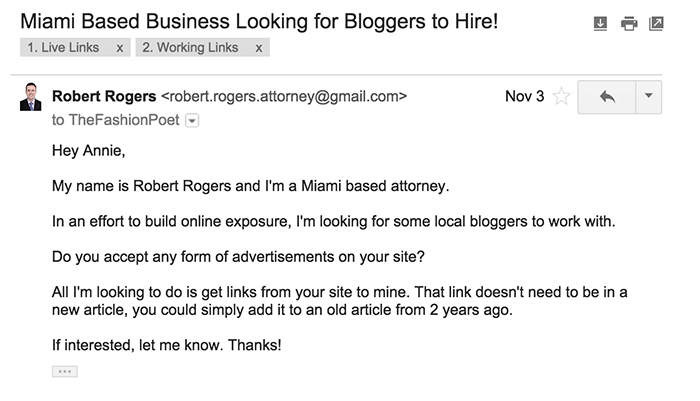This screenshot has width=700, height=401.
Task: Remove the '1. Live Links' label
Action: 120,48
